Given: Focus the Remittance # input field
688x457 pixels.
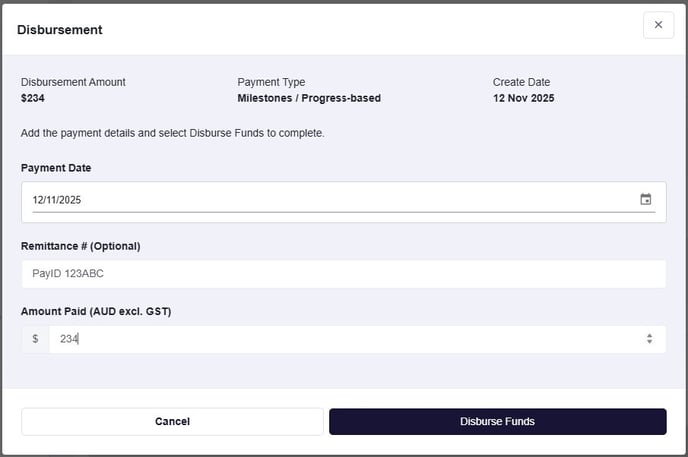Looking at the screenshot, I should coord(343,274).
